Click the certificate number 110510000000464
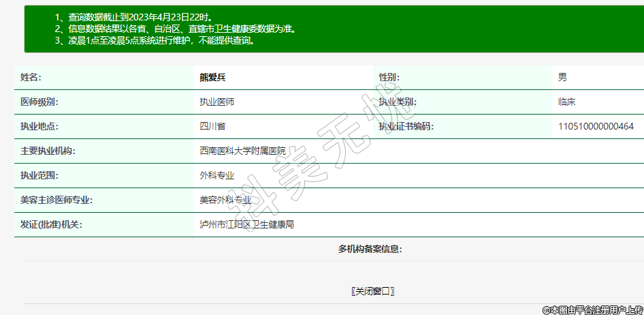Image resolution: width=644 pixels, height=315 pixels. (596, 126)
